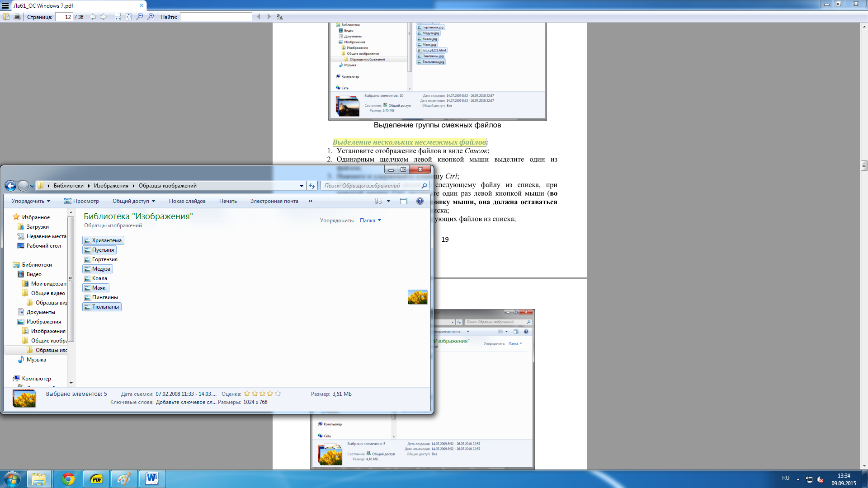Click Добавьте ключевое слово field
The width and height of the screenshot is (868, 488).
pos(186,402)
